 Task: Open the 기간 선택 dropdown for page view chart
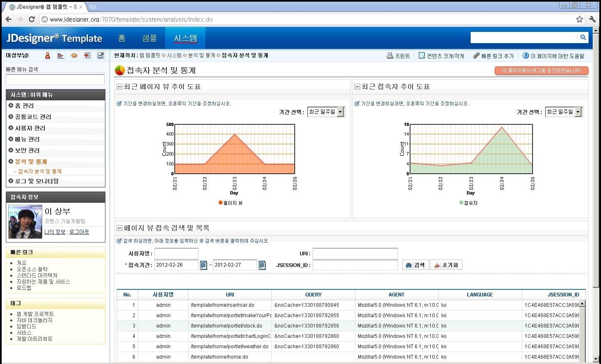(326, 112)
